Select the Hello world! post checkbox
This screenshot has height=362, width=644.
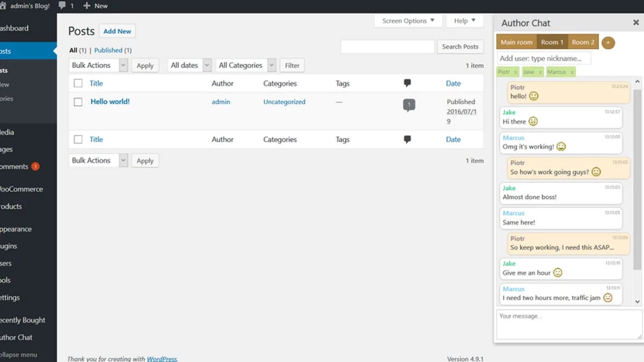pos(78,102)
